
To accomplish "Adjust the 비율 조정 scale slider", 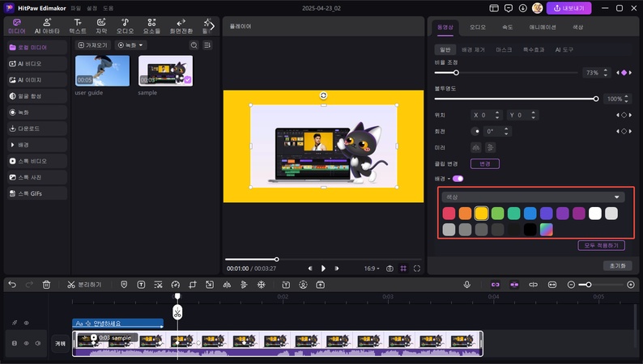I will click(506, 73).
